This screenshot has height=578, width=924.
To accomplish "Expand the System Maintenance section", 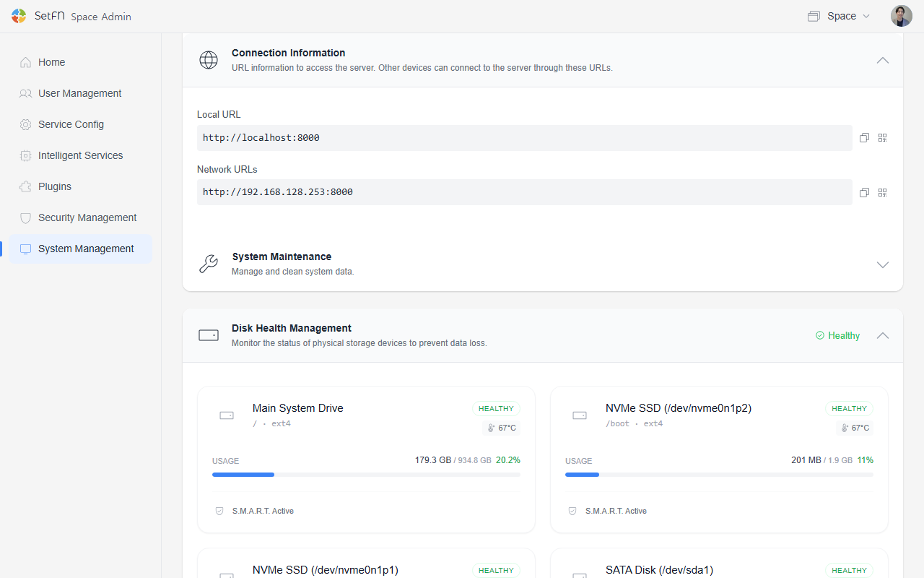I will pos(882,264).
